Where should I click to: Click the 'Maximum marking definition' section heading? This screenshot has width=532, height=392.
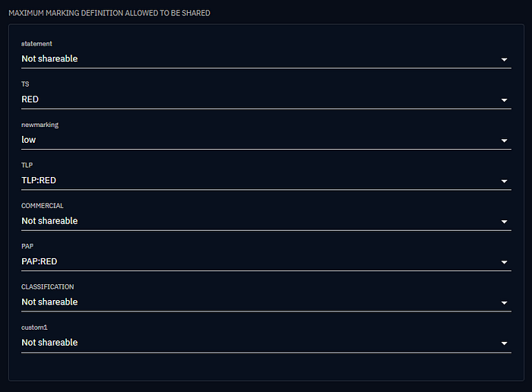click(x=109, y=14)
